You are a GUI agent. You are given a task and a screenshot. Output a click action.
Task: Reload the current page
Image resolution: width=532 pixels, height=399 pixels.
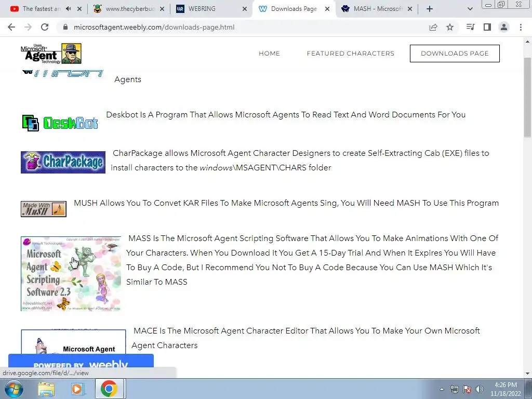point(45,27)
